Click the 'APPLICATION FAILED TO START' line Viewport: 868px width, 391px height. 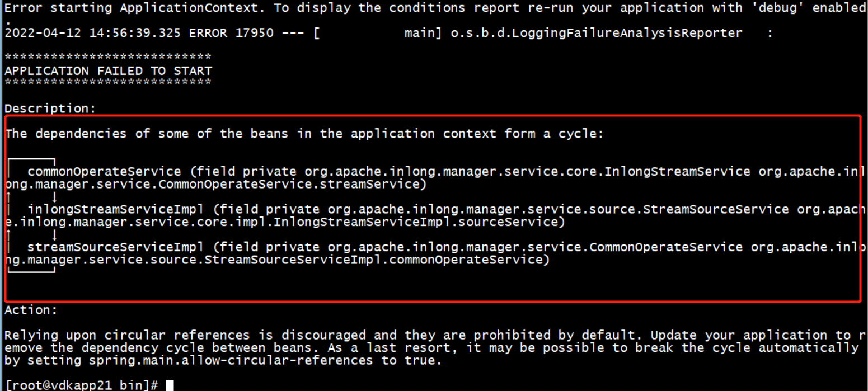tap(108, 71)
